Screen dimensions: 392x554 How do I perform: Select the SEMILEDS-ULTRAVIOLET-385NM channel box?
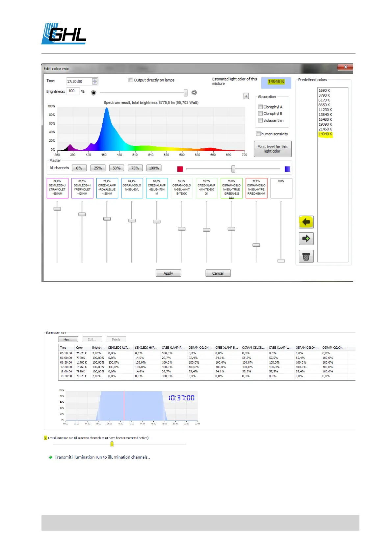click(57, 188)
